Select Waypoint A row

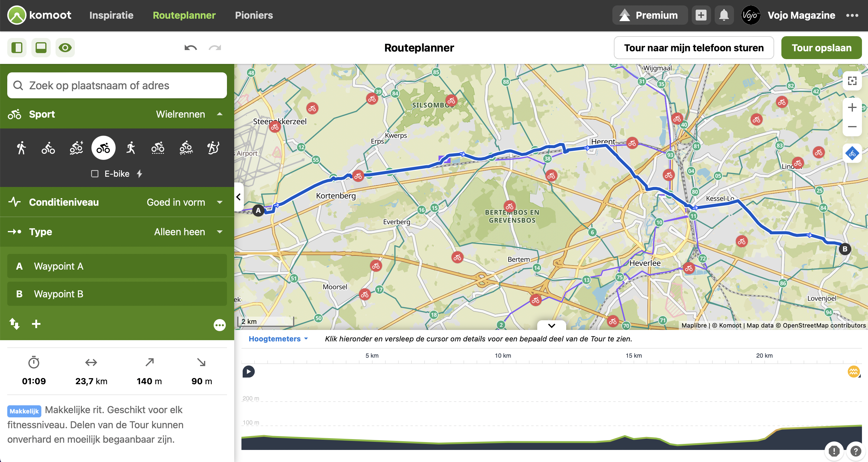click(117, 266)
